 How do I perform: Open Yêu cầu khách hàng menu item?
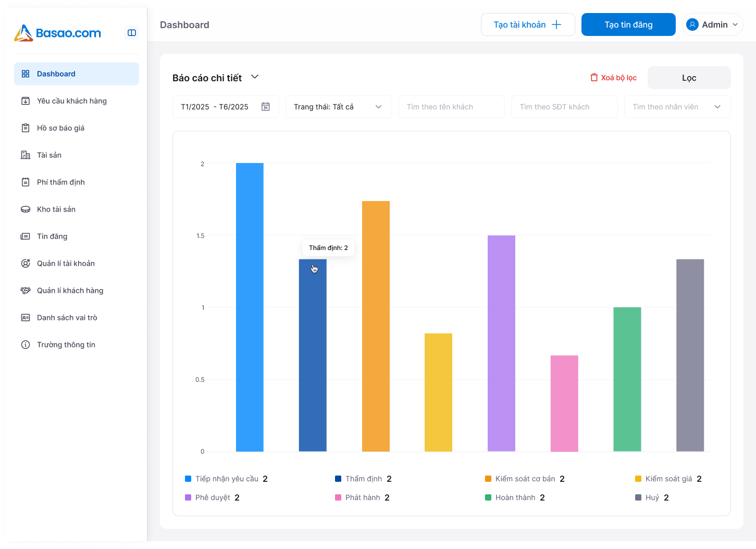[x=72, y=101]
